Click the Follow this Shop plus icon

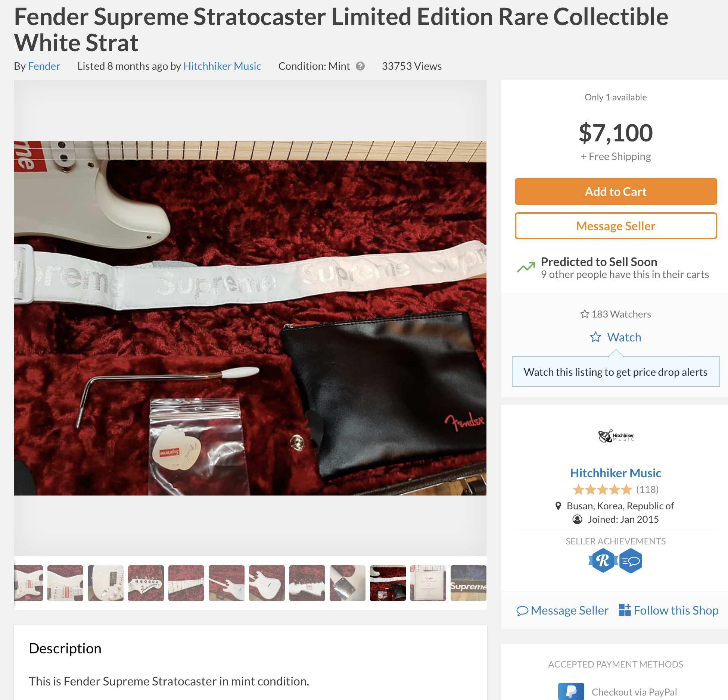point(625,610)
